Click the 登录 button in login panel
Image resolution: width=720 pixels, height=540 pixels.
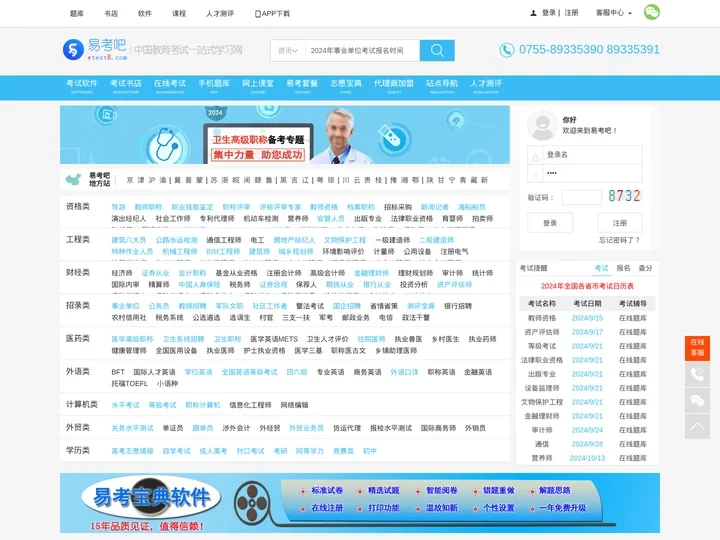(550, 223)
